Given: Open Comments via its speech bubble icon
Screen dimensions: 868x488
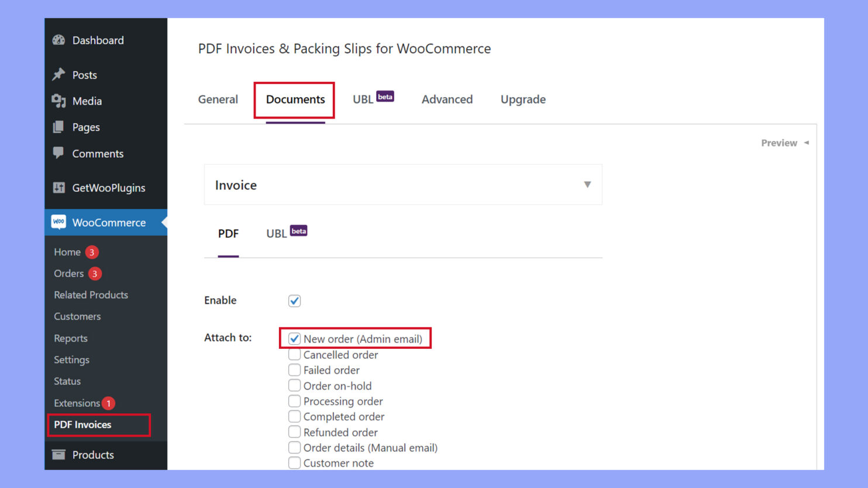Looking at the screenshot, I should [x=58, y=153].
